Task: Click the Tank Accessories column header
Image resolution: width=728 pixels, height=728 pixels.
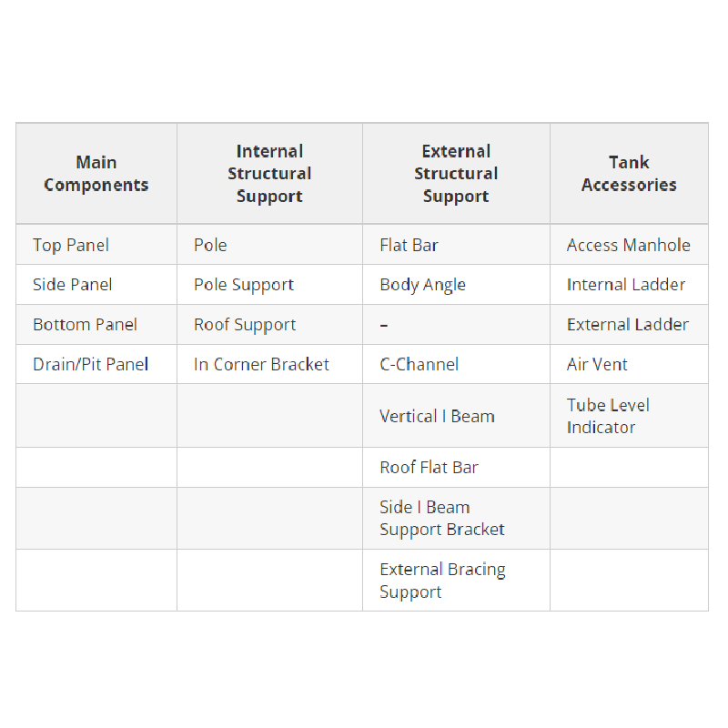Action: pos(629,174)
